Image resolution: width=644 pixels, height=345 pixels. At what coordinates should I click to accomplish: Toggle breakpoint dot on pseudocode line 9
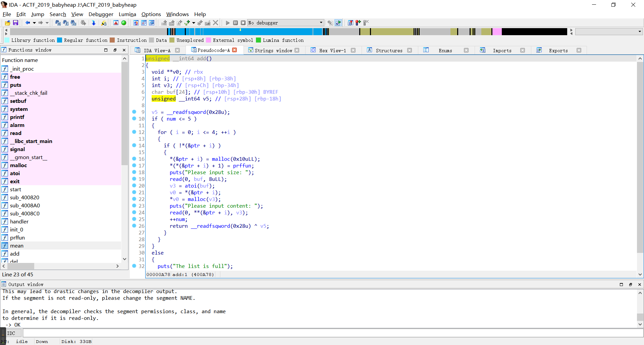(x=134, y=112)
